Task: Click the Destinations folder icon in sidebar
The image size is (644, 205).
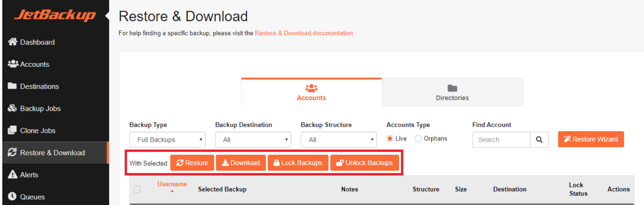Action: tap(12, 86)
